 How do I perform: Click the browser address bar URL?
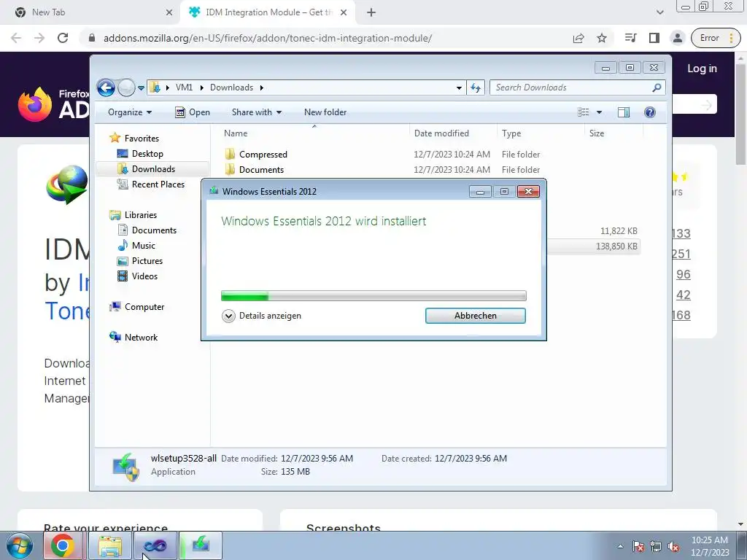pos(268,38)
